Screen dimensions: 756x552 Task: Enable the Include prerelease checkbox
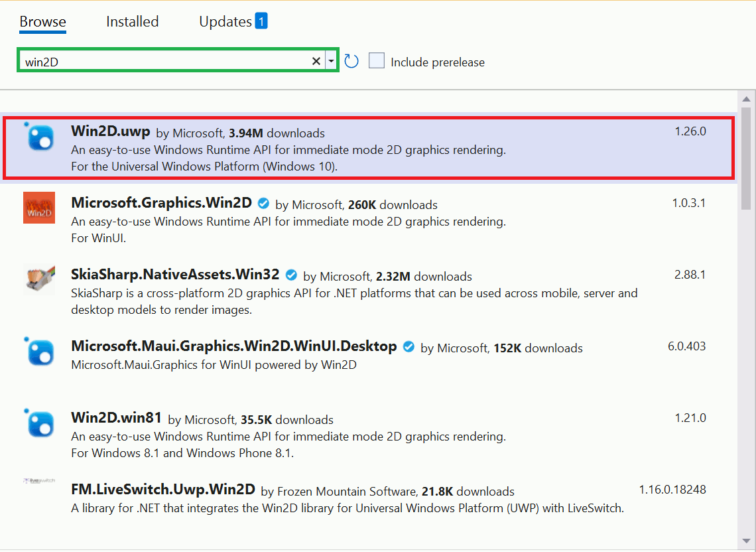[x=376, y=60]
